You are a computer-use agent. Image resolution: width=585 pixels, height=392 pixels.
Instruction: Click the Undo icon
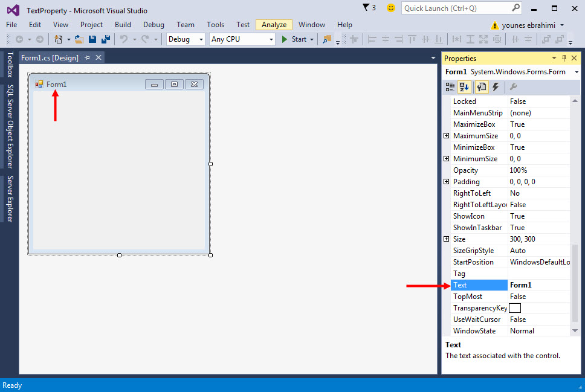tap(124, 39)
